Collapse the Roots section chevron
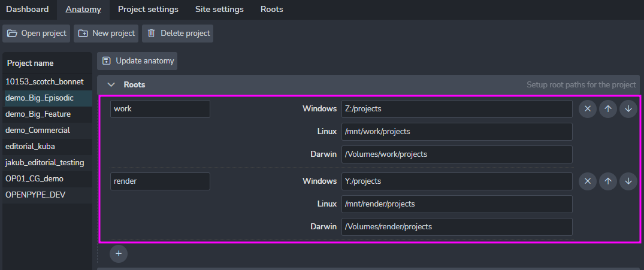The height and width of the screenshot is (270, 644). pyautogui.click(x=110, y=85)
